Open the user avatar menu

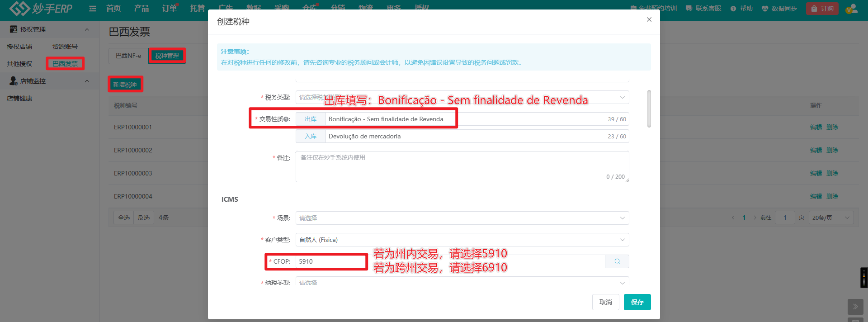tap(852, 9)
